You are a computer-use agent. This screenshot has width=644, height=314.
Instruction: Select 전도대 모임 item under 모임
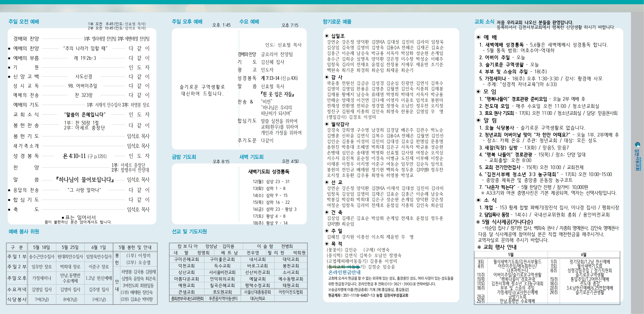click(539, 106)
